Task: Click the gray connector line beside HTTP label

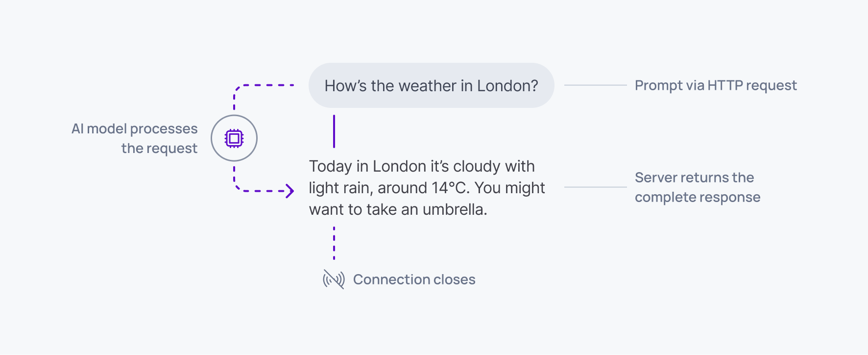Action: (x=595, y=85)
